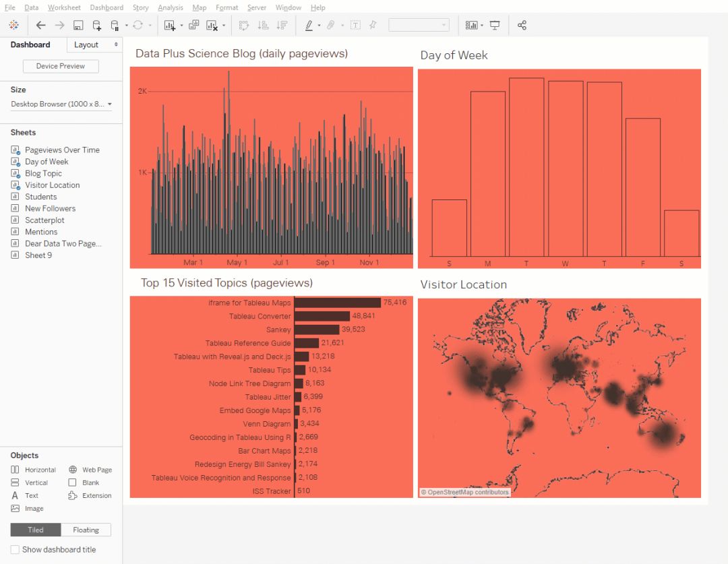This screenshot has height=564, width=728.
Task: Switch to Floating layout mode
Action: pyautogui.click(x=86, y=530)
